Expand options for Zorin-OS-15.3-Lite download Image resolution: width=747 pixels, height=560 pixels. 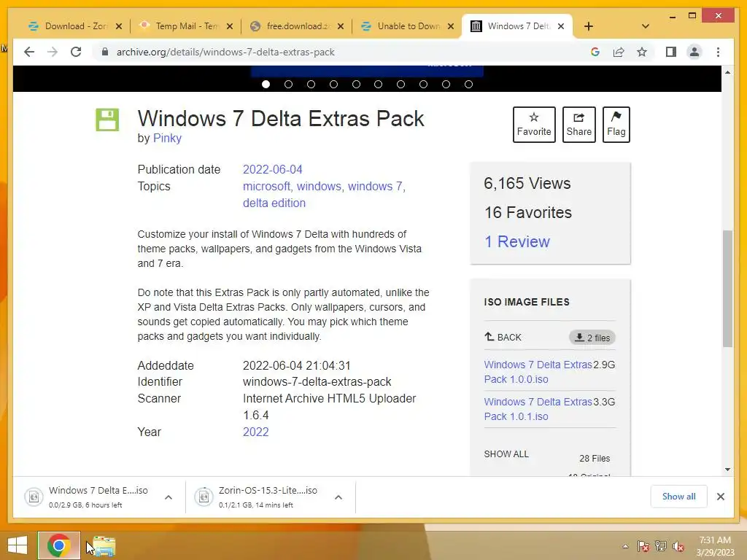point(338,497)
